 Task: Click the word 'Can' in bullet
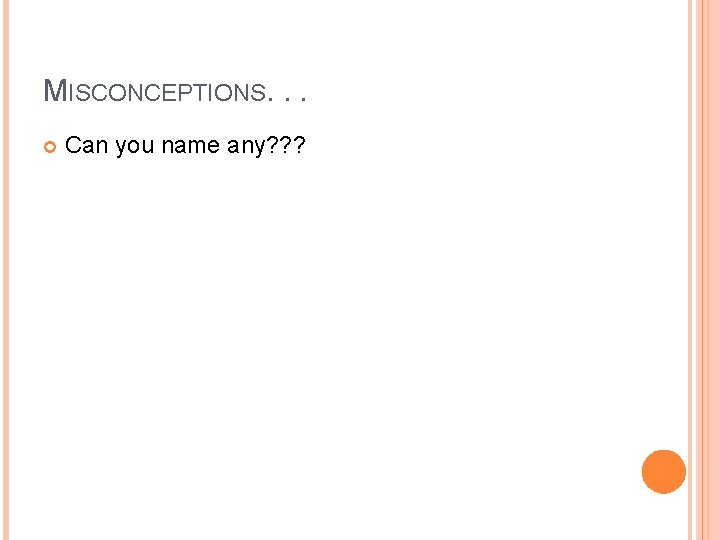click(86, 145)
